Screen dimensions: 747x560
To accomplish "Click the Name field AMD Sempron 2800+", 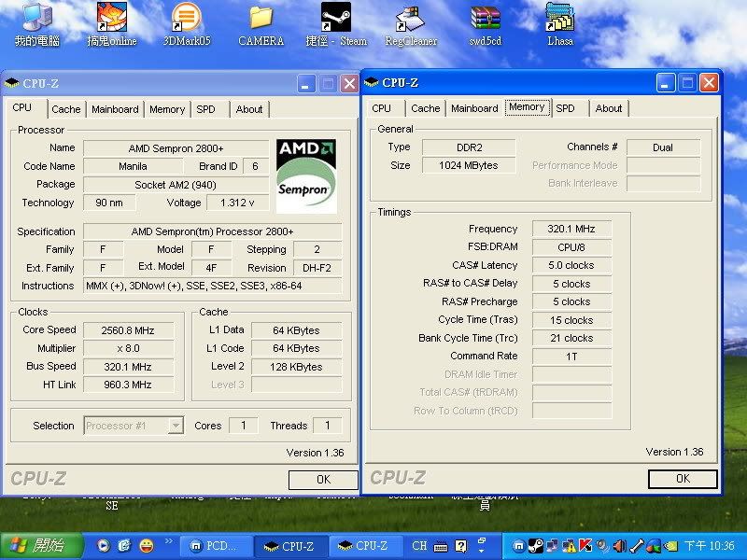I will (x=176, y=148).
